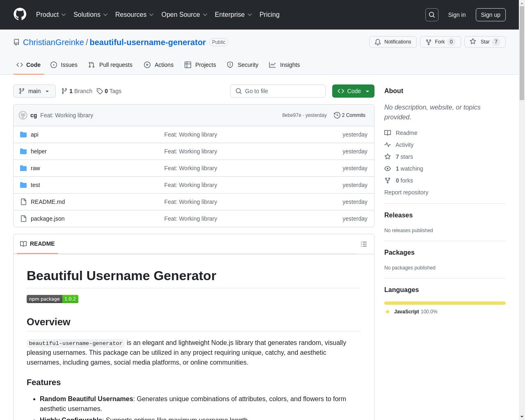Open the 8ebe97e commit hash link
Viewport: 525px width, 420px height.
(292, 115)
